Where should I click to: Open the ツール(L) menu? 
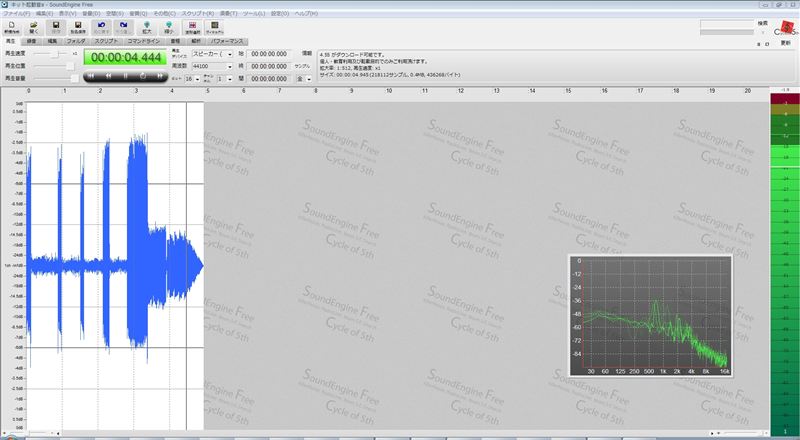tap(254, 14)
